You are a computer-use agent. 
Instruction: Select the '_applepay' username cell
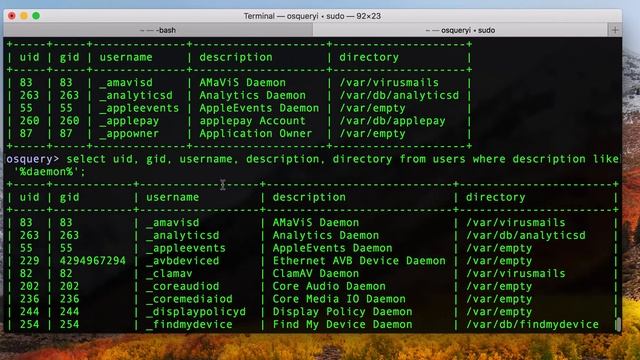pos(129,121)
